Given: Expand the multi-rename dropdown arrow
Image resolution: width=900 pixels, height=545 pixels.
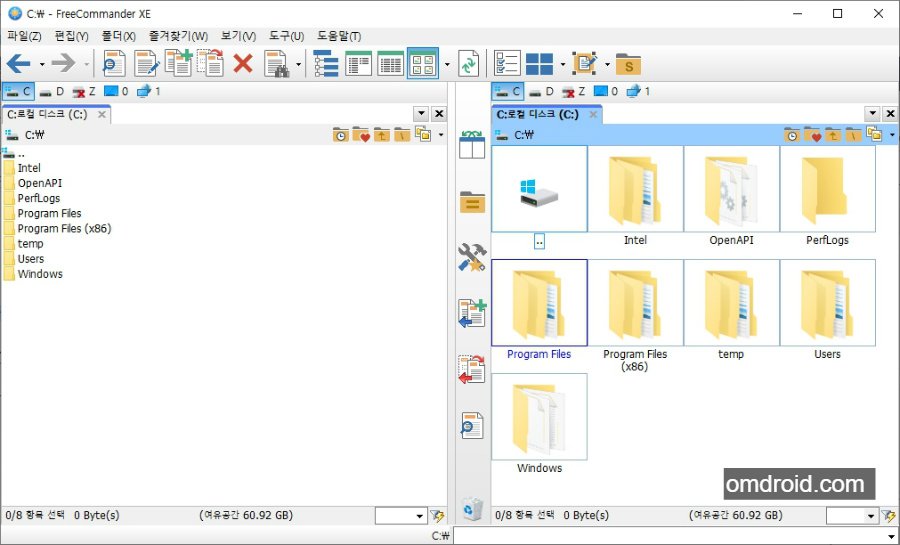Looking at the screenshot, I should click(x=607, y=64).
